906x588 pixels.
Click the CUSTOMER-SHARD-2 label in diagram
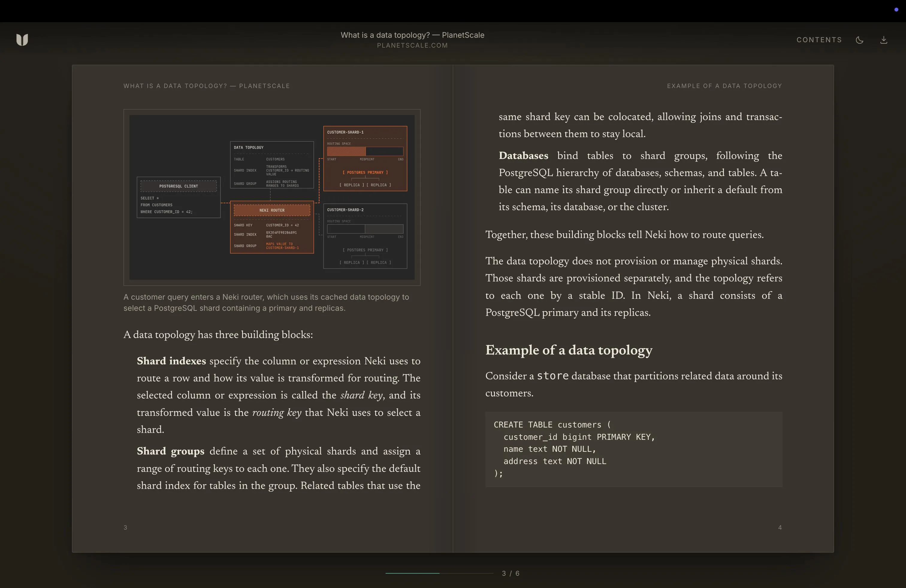(345, 210)
